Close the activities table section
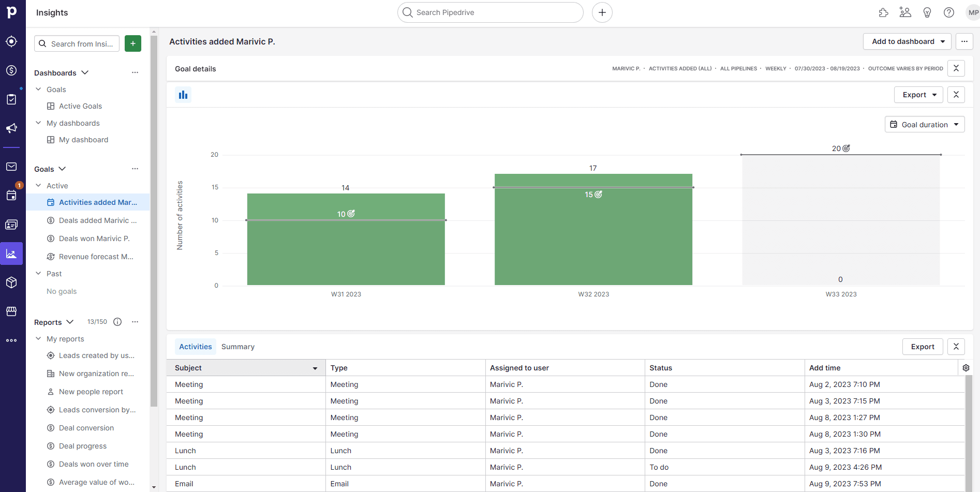980x492 pixels. tap(956, 347)
